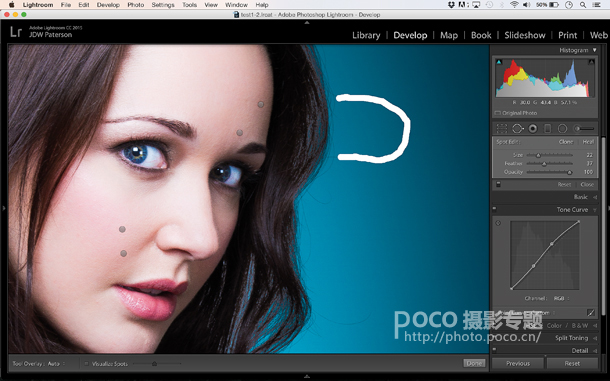
Task: Click the bottom Reset button
Action: tap(572, 363)
